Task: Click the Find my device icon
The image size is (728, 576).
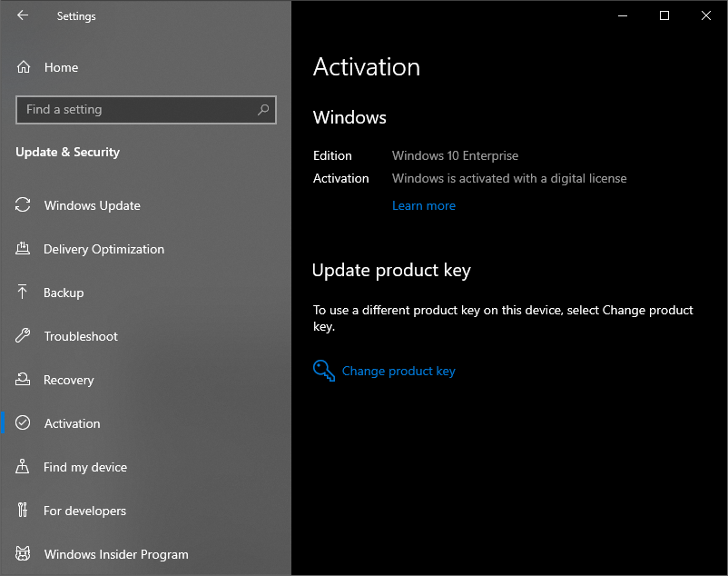Action: (23, 466)
